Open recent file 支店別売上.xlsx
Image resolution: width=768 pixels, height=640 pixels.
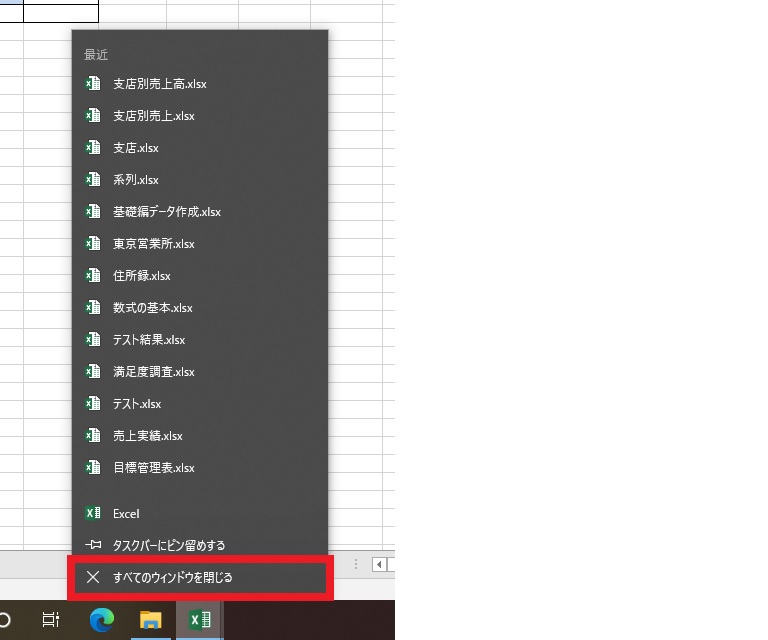pos(200,116)
